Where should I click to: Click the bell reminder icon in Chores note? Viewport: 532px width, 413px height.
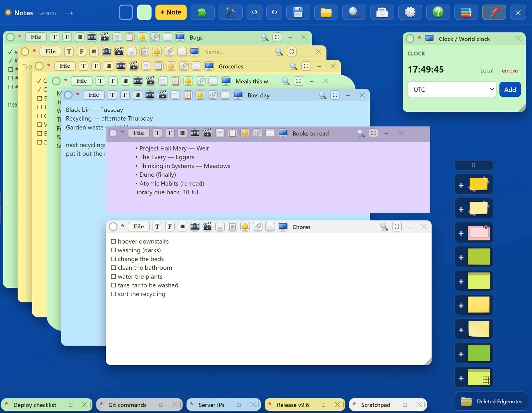(245, 227)
